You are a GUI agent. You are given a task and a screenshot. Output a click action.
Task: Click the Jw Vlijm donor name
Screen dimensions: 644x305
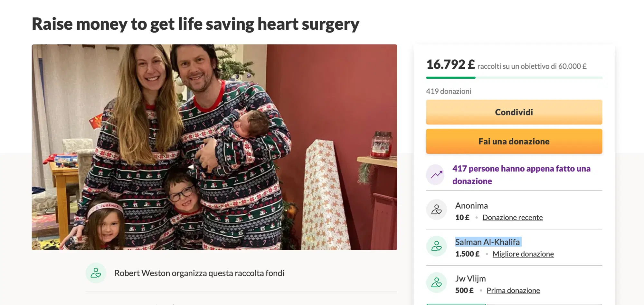[470, 279]
